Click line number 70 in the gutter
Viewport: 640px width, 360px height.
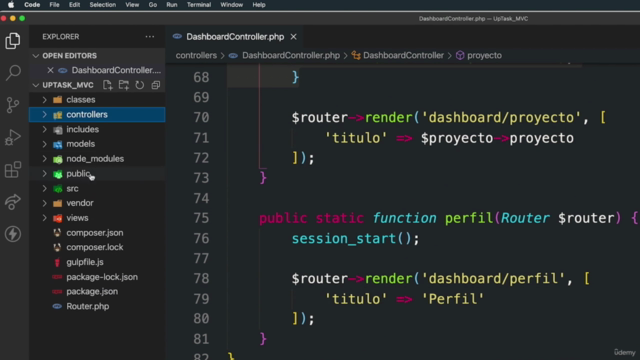click(x=201, y=118)
